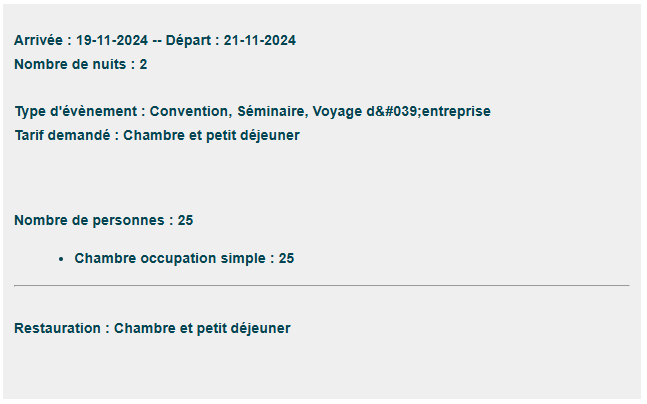647x404 pixels.
Task: Select the 'Arrivée' label text
Action: click(x=38, y=40)
